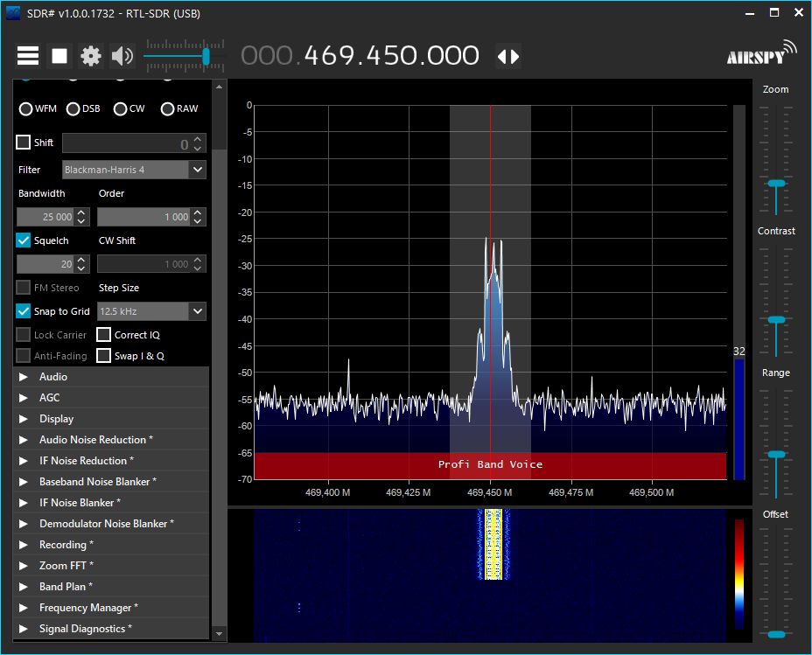The image size is (812, 655).
Task: Minimize the SDR# window
Action: pos(749,13)
